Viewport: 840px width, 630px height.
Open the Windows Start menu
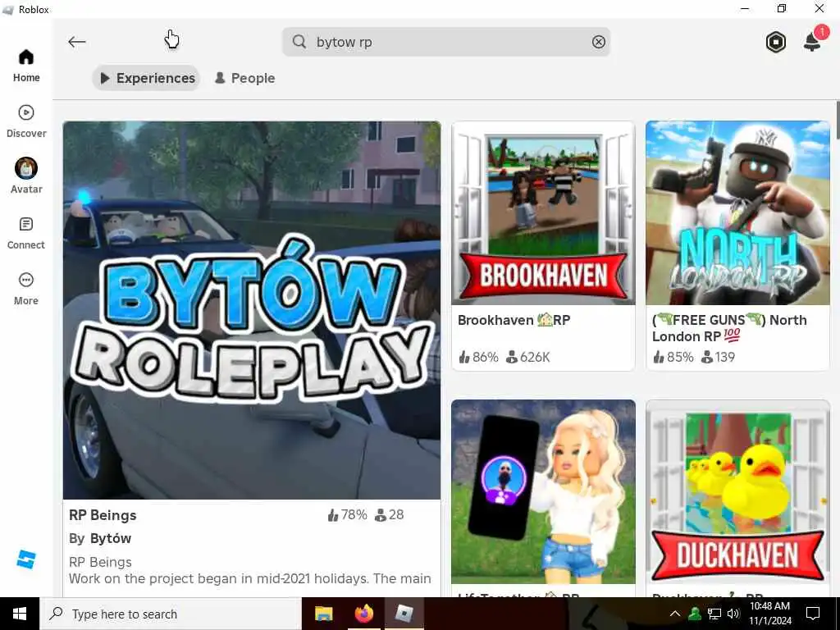[20, 614]
